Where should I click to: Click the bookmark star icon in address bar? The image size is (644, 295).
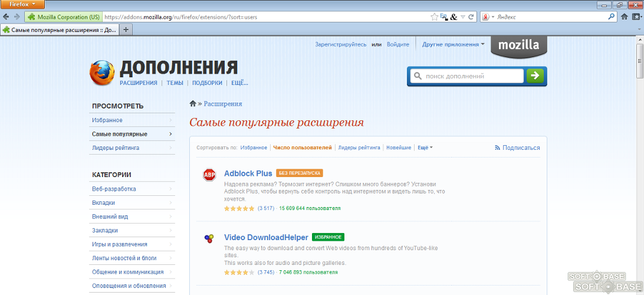point(434,17)
